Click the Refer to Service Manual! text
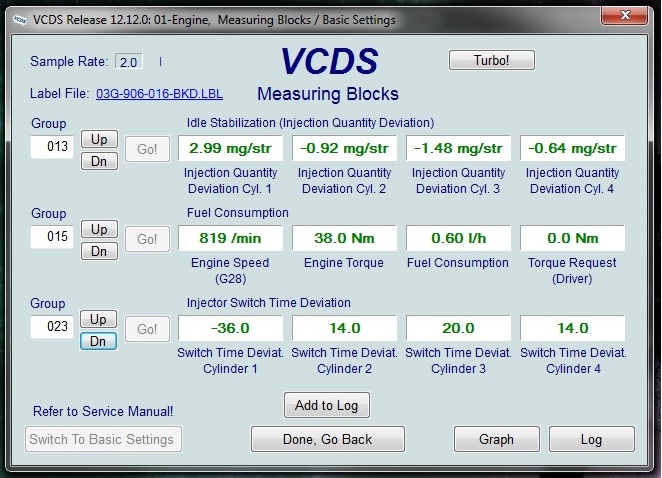This screenshot has height=478, width=662. click(x=103, y=411)
